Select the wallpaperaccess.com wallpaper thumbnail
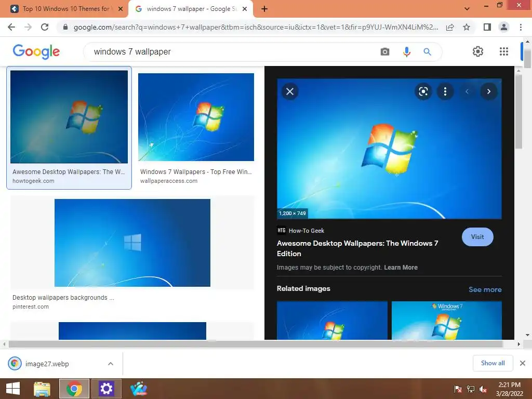 [x=196, y=117]
